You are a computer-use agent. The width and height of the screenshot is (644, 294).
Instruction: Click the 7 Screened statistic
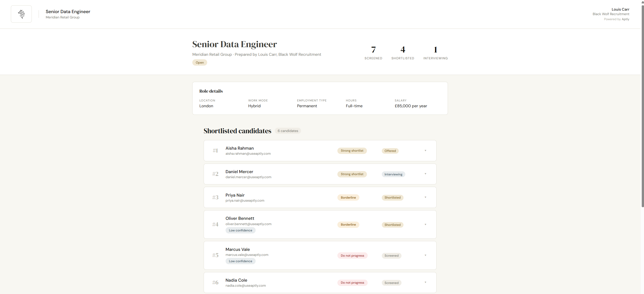(x=373, y=52)
